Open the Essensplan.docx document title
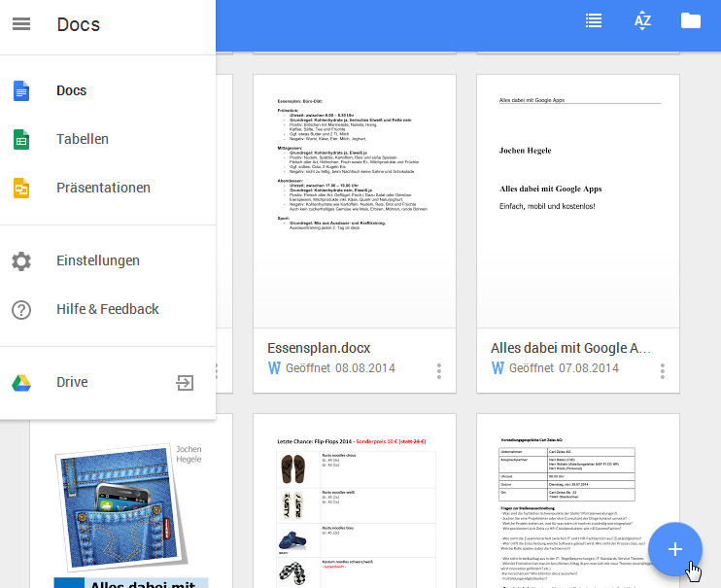721x588 pixels. point(319,348)
